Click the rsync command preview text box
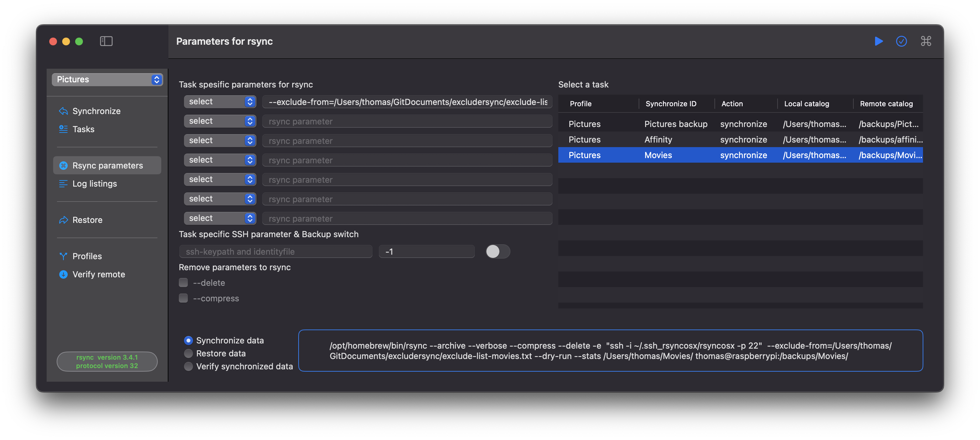 [x=610, y=351]
